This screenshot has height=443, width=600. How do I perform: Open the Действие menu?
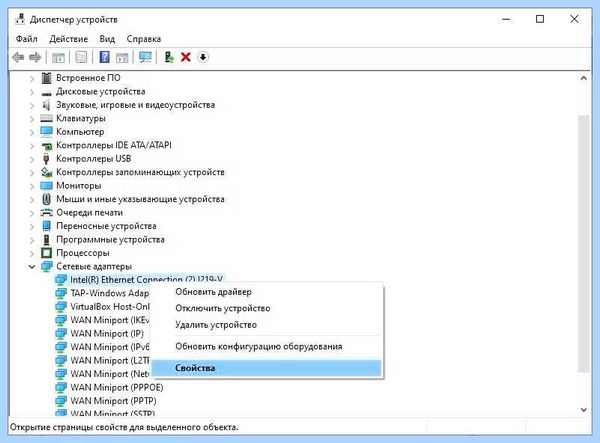[x=68, y=39]
